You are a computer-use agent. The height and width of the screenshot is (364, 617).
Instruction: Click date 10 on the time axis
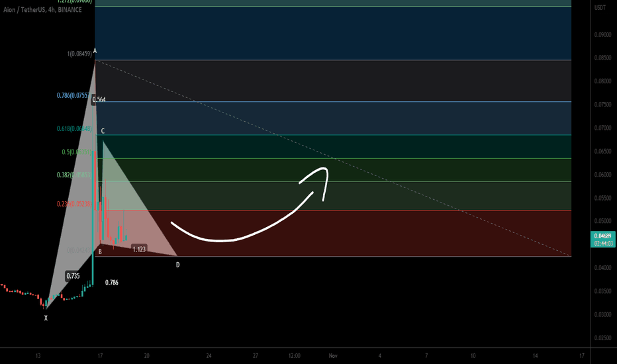click(x=473, y=356)
